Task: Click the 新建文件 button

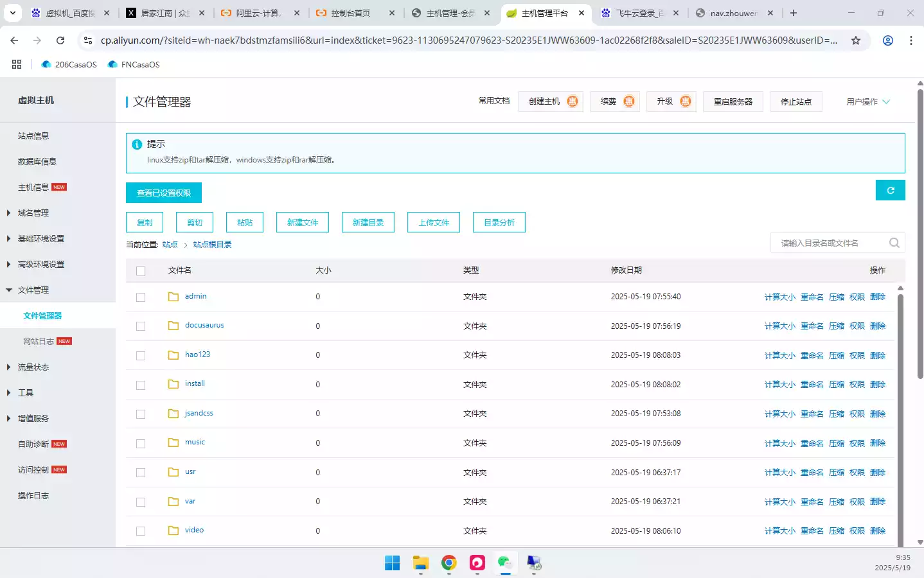Action: [303, 222]
